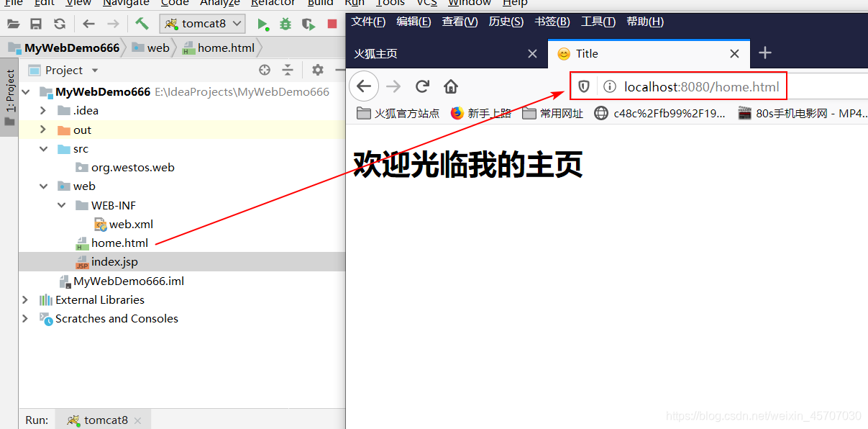
Task: Open Firefox 历史(S) menu
Action: 506,22
